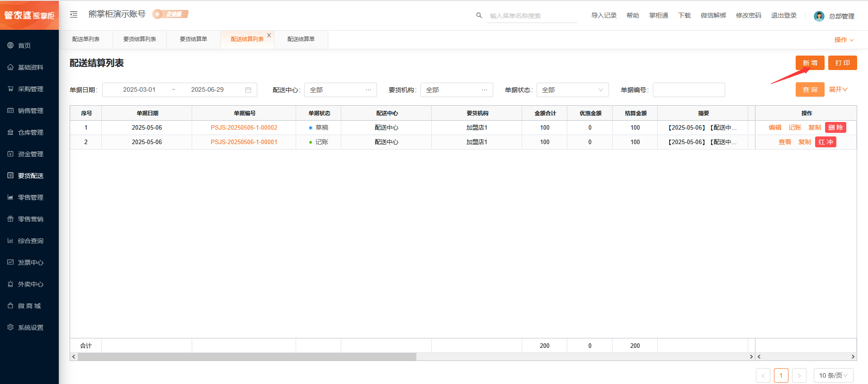Click the table scroll-right arrow
The image size is (868, 384).
[x=751, y=356]
